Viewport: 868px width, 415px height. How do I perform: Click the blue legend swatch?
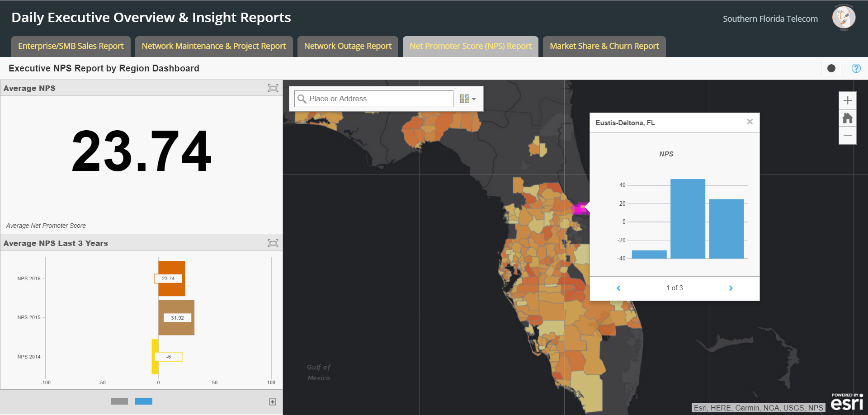coord(144,401)
